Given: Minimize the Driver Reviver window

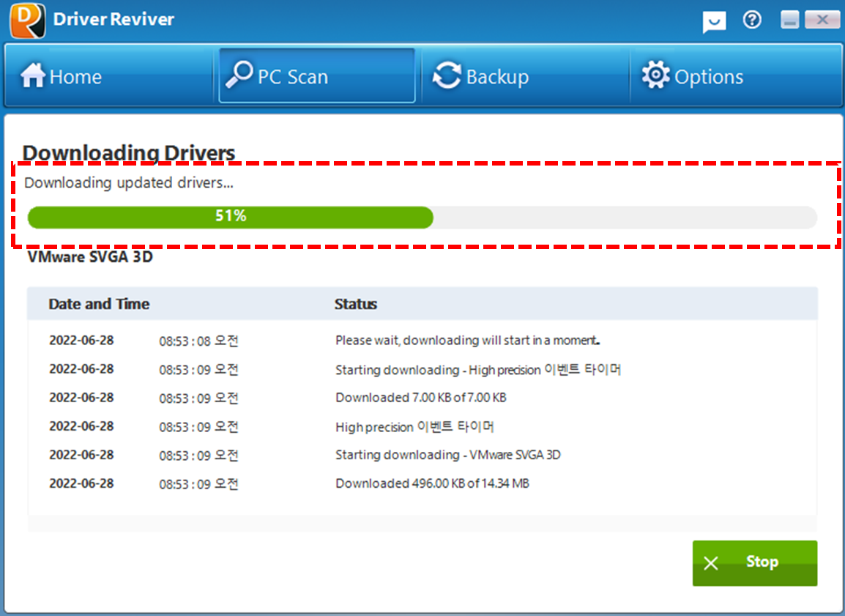Looking at the screenshot, I should pyautogui.click(x=789, y=21).
